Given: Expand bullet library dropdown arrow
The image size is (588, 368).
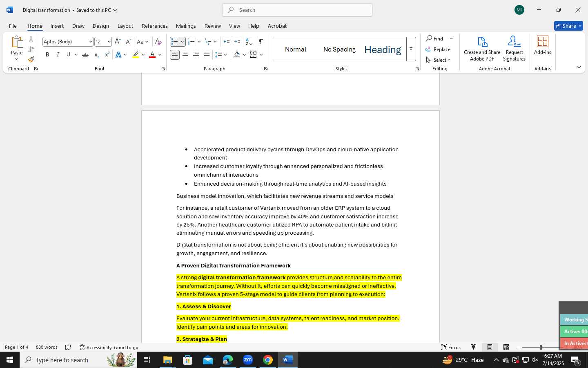Looking at the screenshot, I should click(183, 42).
